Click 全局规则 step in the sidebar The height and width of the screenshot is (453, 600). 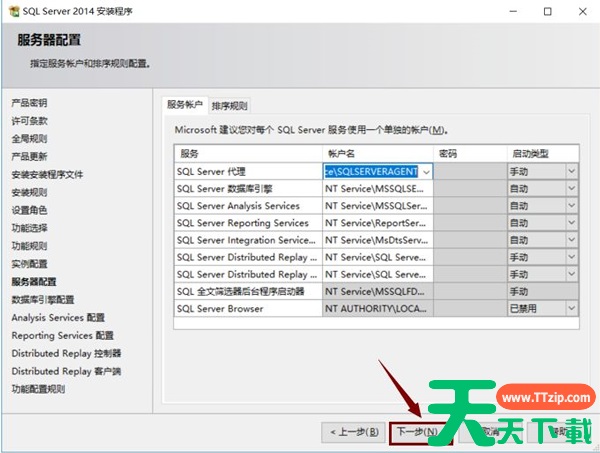pyautogui.click(x=29, y=139)
